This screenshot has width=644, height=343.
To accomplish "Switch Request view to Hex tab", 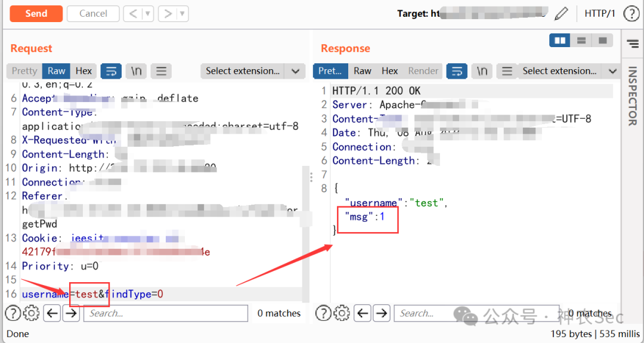I will (x=83, y=70).
